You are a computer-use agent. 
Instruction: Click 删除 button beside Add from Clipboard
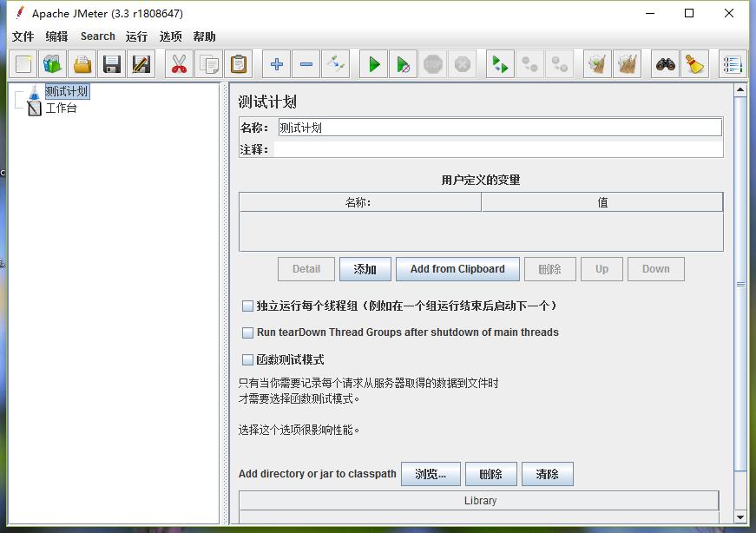[x=549, y=269]
